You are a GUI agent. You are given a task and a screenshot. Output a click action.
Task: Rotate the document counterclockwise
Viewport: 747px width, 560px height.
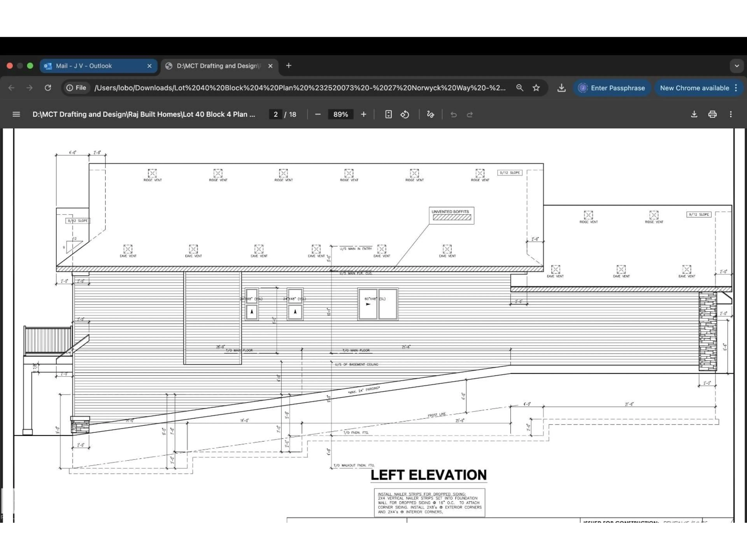(x=405, y=114)
